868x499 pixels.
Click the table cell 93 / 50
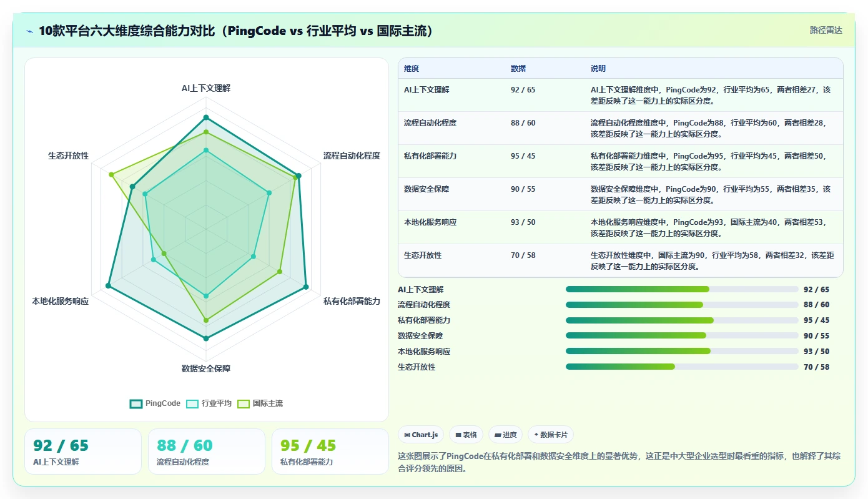tap(523, 222)
